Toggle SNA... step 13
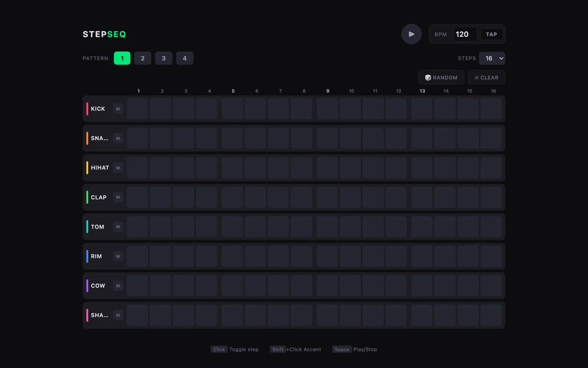 pos(422,138)
